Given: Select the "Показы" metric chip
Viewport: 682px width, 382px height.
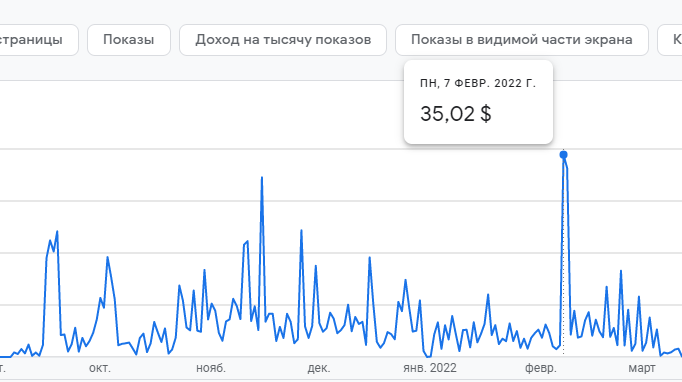Looking at the screenshot, I should [129, 40].
